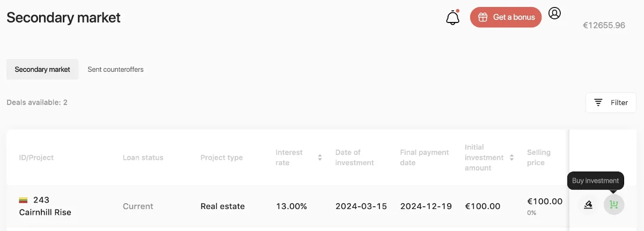The image size is (644, 231).
Task: Click the Date of investment column header
Action: coord(355,158)
